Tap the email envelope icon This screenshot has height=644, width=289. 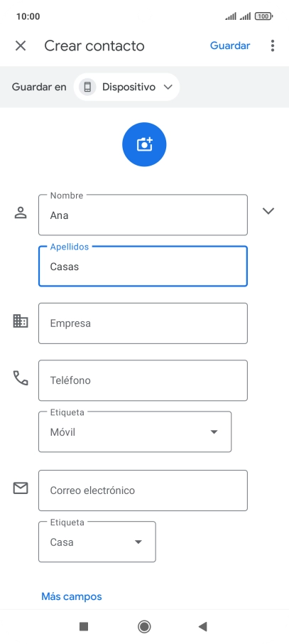[21, 488]
